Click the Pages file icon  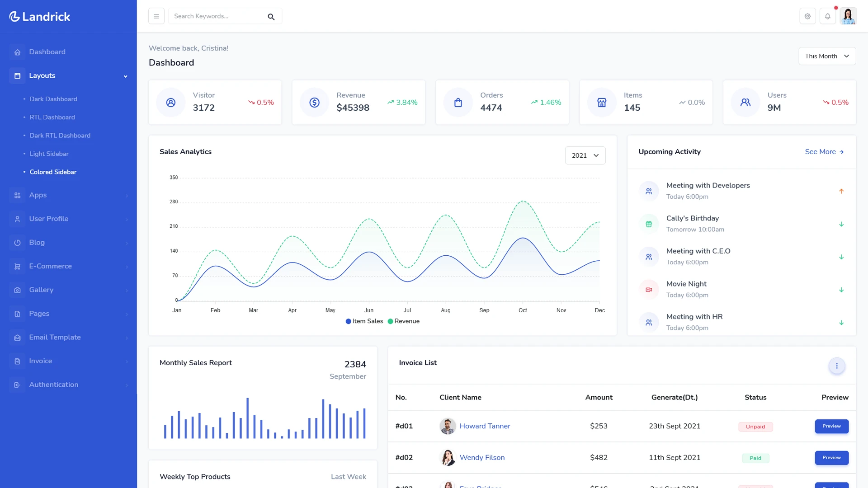pos(17,314)
